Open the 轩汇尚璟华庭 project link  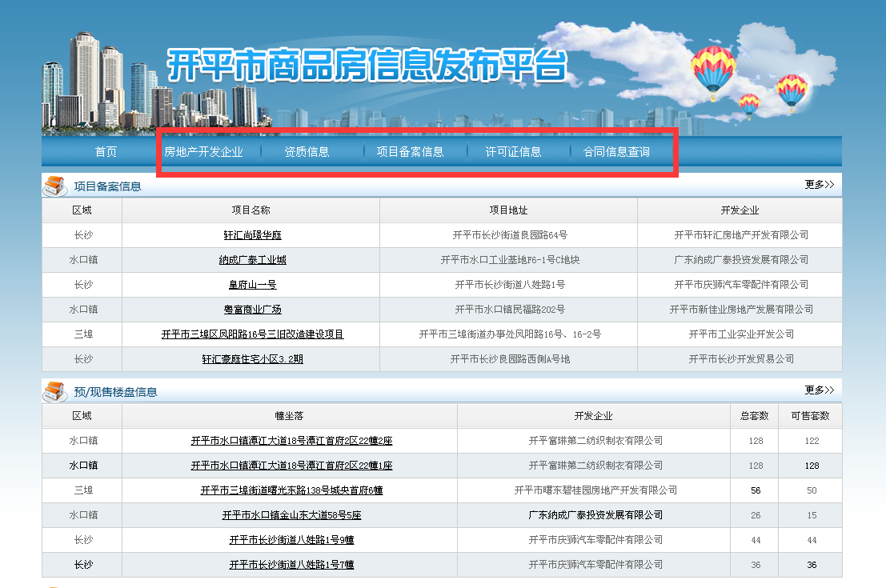pos(252,235)
